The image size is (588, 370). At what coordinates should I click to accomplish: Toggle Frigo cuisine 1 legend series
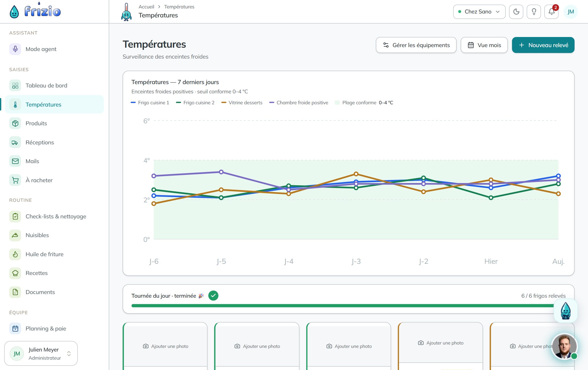click(150, 103)
